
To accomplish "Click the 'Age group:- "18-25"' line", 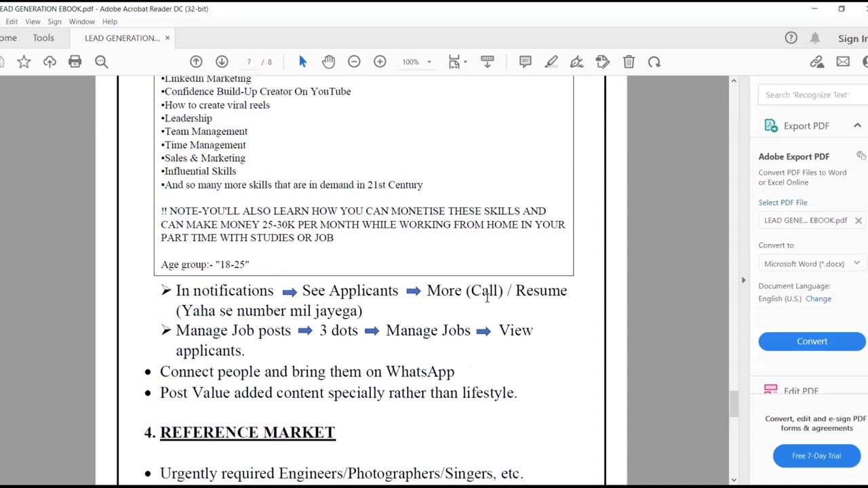I will click(x=205, y=264).
